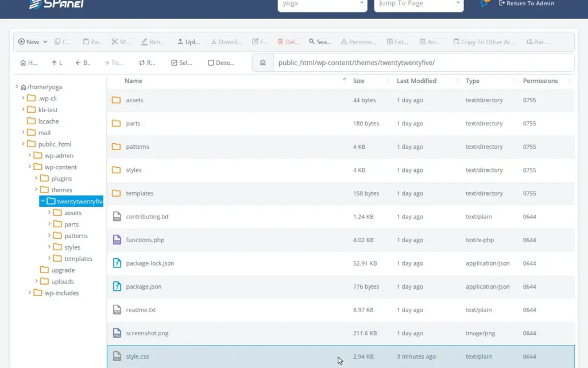Image resolution: width=588 pixels, height=368 pixels.
Task: Click the Forward navigation button
Action: tap(114, 63)
